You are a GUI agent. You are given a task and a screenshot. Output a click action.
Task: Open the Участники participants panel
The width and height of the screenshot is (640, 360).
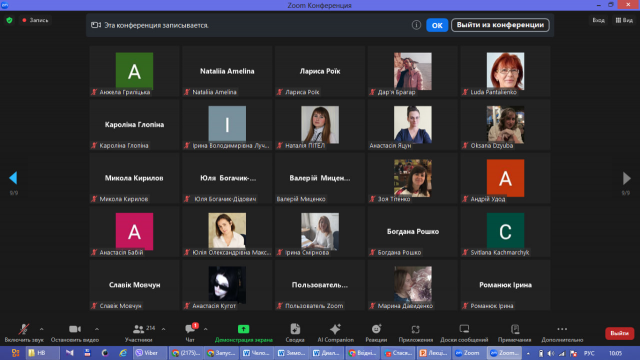139,333
